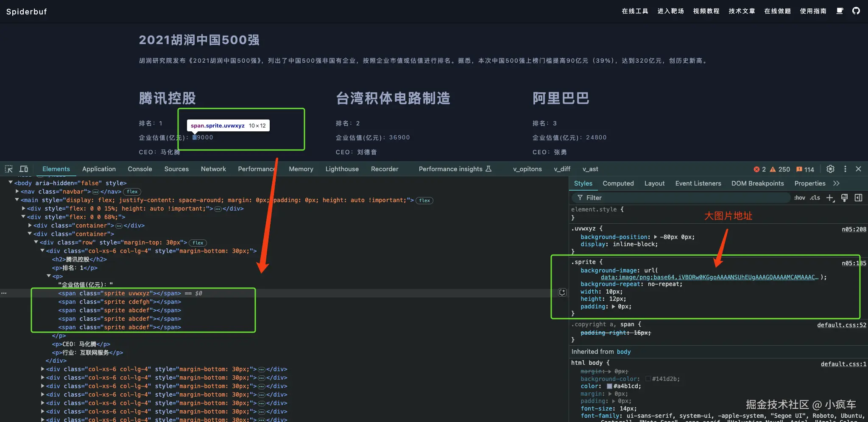Switch to the Recorder tab

385,169
